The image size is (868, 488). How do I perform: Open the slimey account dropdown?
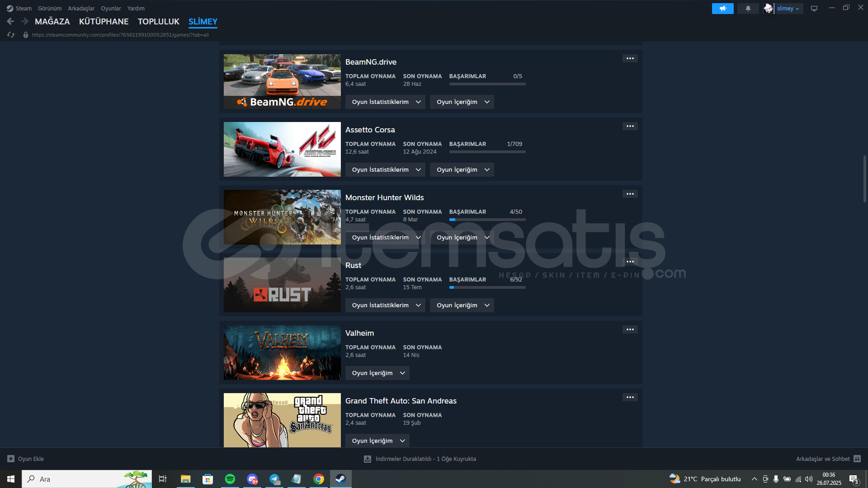[788, 9]
